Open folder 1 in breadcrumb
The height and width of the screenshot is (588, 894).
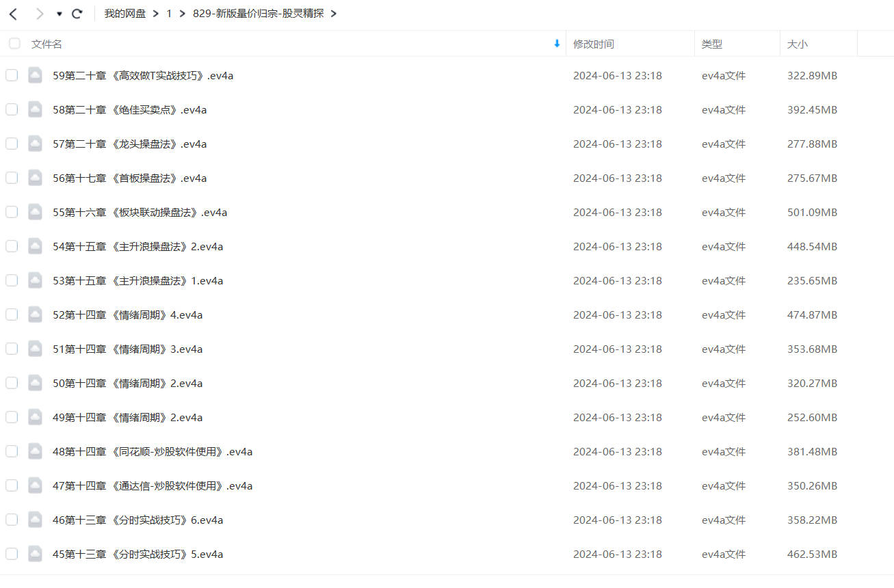[x=169, y=14]
